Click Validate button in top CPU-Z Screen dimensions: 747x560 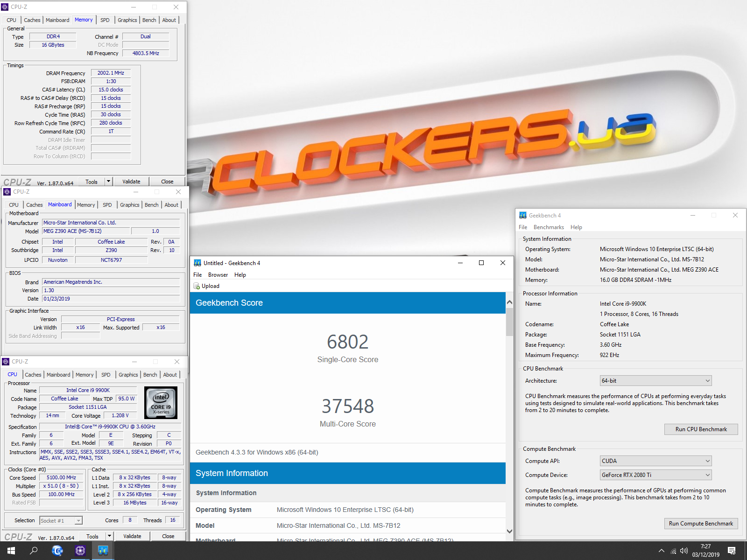click(x=131, y=182)
